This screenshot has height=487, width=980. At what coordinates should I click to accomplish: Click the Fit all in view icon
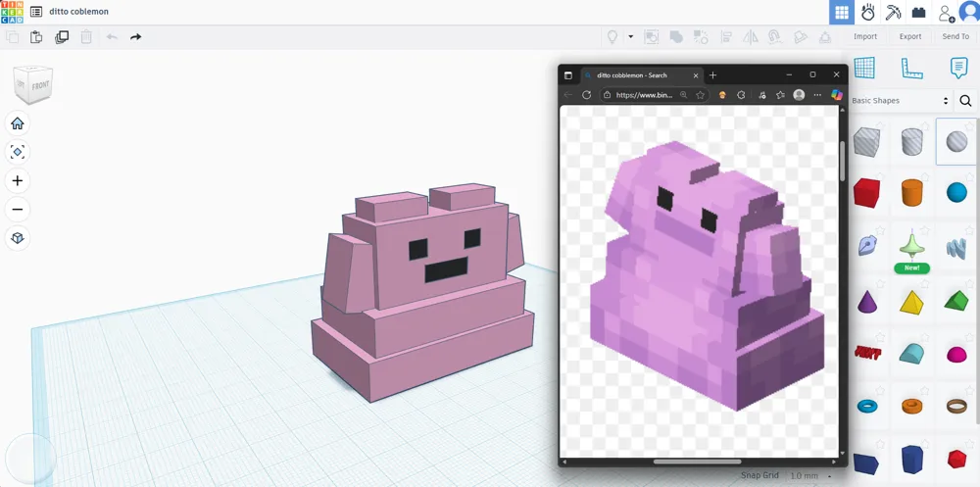coord(18,152)
